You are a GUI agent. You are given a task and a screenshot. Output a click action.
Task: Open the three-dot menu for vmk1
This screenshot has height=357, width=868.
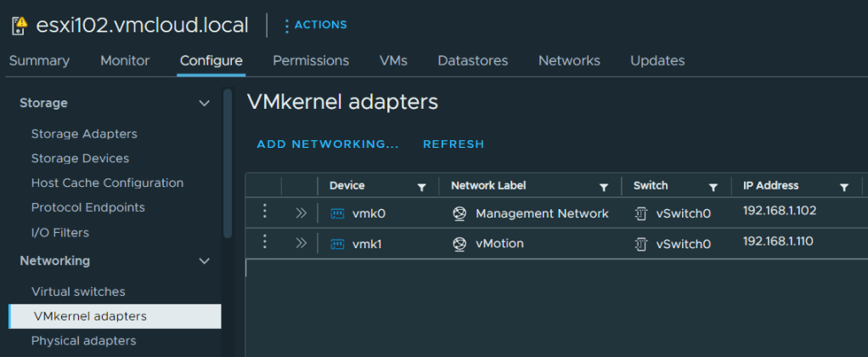pyautogui.click(x=264, y=242)
